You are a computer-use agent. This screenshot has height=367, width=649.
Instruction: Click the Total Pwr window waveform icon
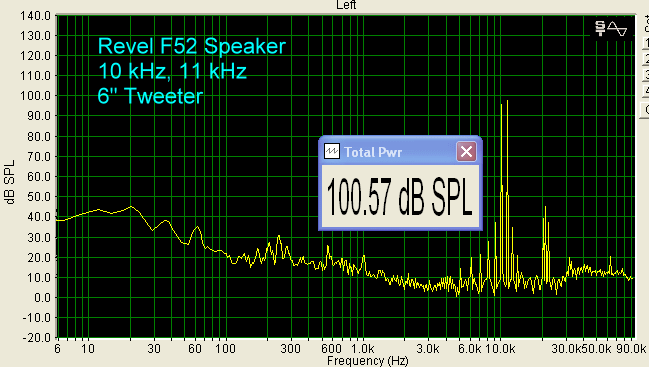[x=332, y=151]
